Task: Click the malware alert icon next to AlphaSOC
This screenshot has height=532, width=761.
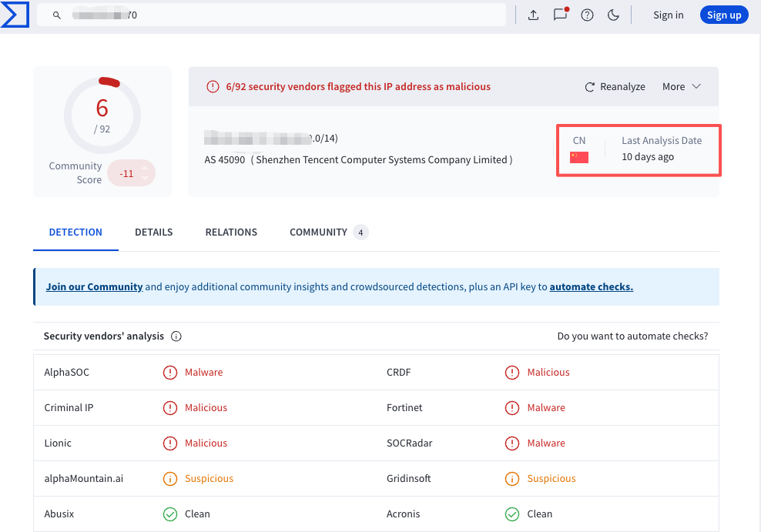Action: tap(170, 373)
